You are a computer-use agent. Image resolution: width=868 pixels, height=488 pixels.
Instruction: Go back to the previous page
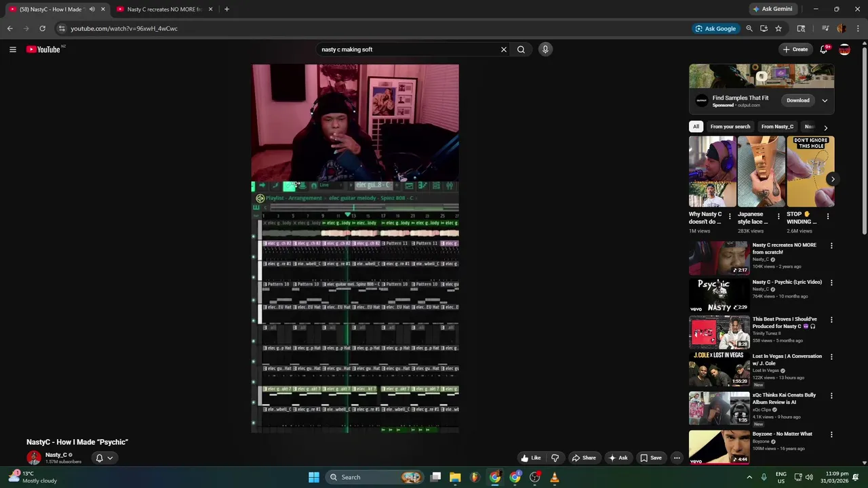(9, 28)
